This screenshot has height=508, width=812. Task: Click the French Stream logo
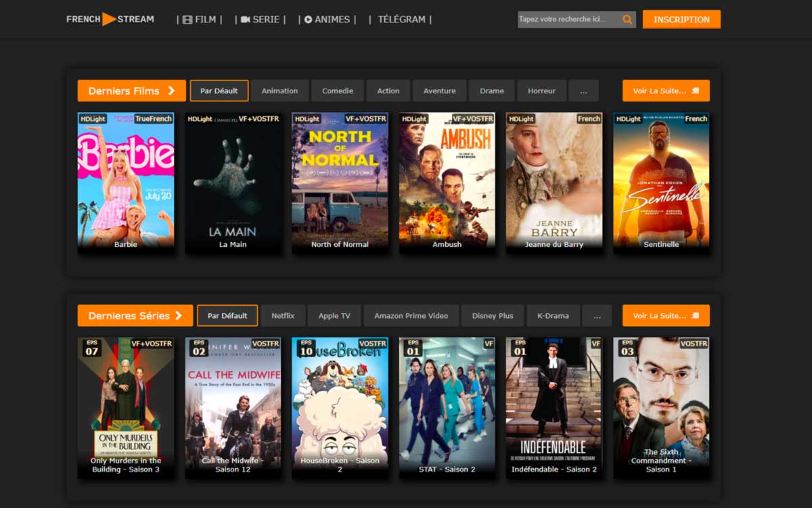pos(110,19)
